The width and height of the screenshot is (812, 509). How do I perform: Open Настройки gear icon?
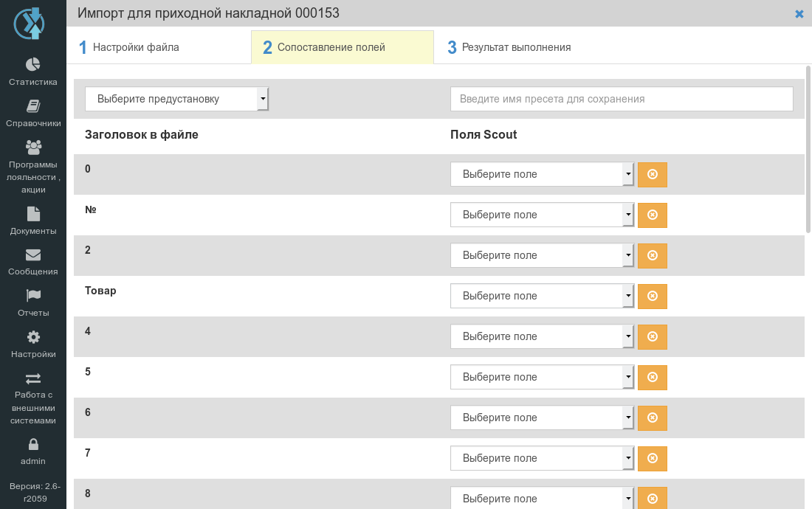coord(33,337)
